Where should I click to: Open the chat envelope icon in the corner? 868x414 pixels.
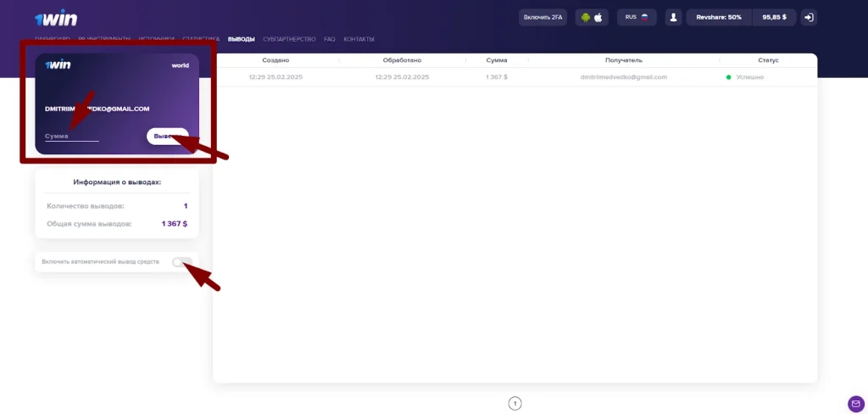pos(856,404)
